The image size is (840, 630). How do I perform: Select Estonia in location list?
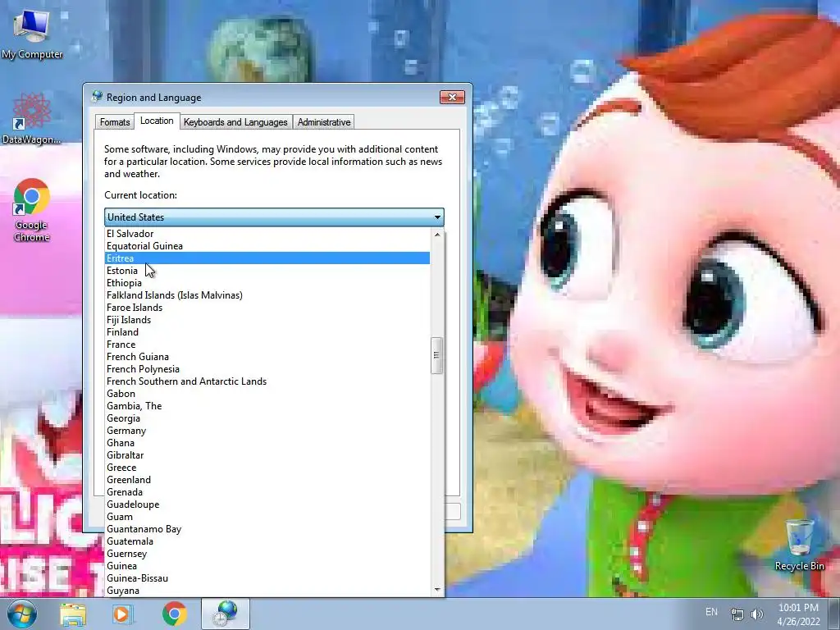(x=267, y=271)
